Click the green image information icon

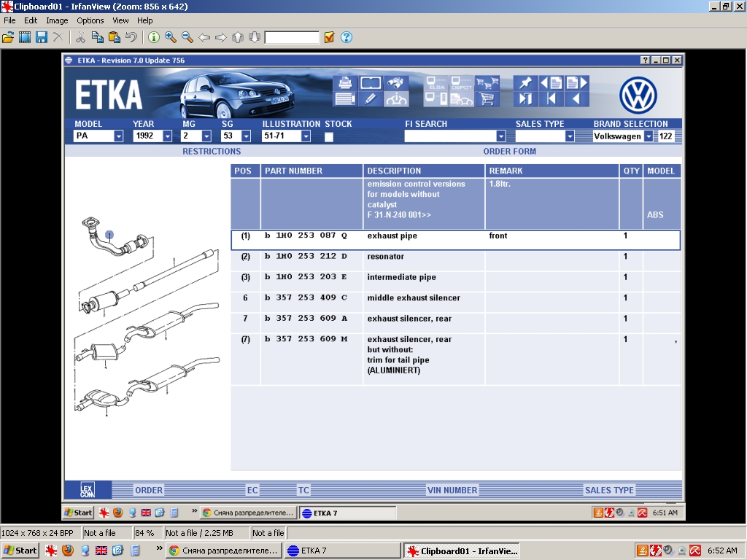click(x=154, y=37)
